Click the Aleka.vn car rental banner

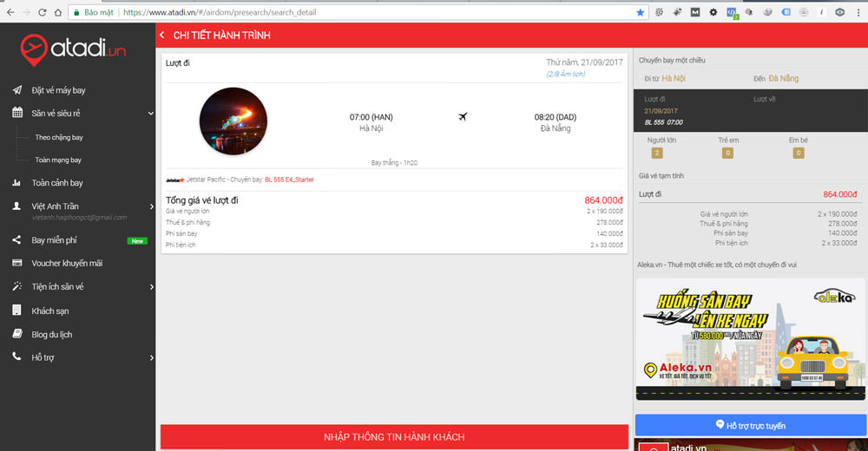(750, 337)
